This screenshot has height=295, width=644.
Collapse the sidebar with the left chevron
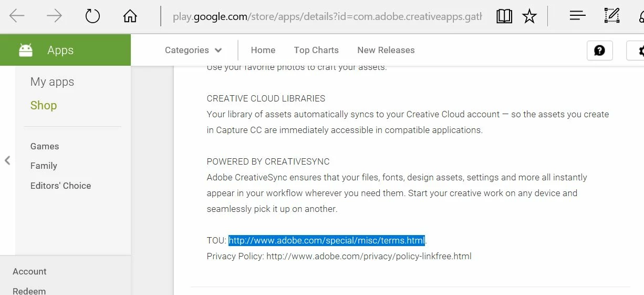click(x=7, y=160)
